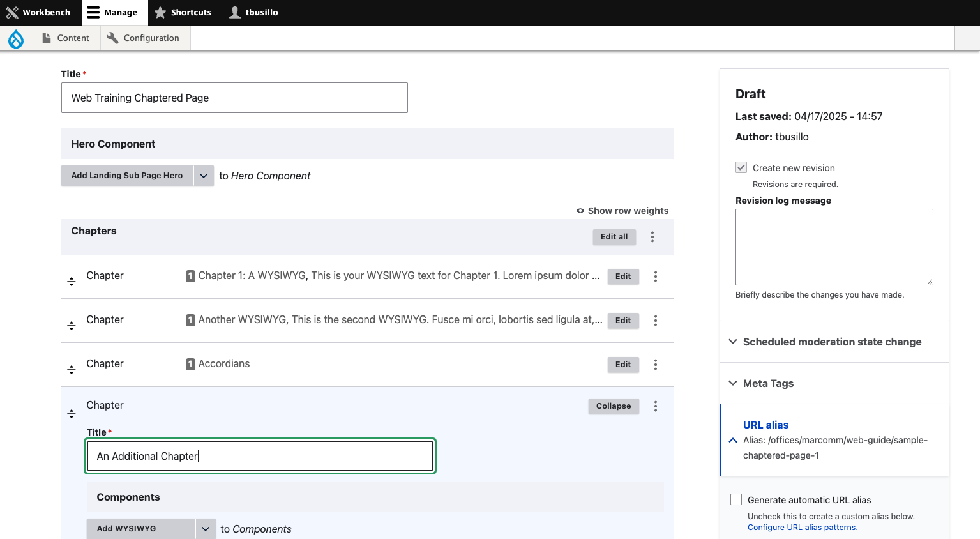The image size is (980, 539).
Task: Open the Chapters header three-dot menu
Action: 652,237
